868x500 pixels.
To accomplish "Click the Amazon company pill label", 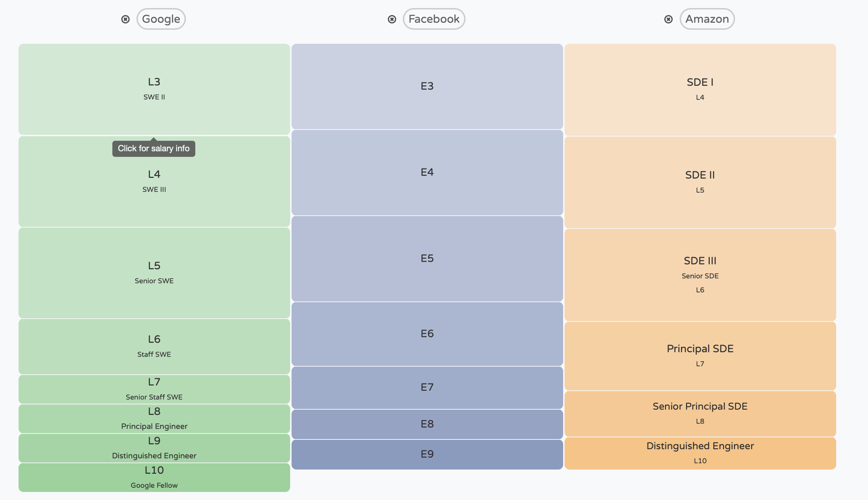I will pyautogui.click(x=707, y=19).
